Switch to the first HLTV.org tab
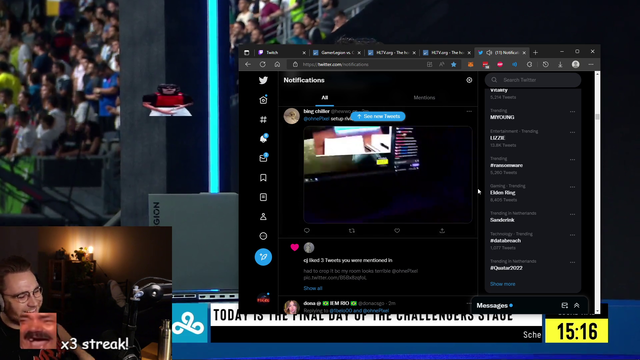 (x=392, y=53)
